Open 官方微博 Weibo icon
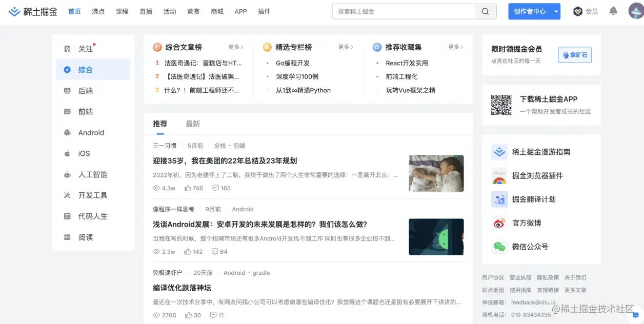The height and width of the screenshot is (324, 644). tap(499, 223)
